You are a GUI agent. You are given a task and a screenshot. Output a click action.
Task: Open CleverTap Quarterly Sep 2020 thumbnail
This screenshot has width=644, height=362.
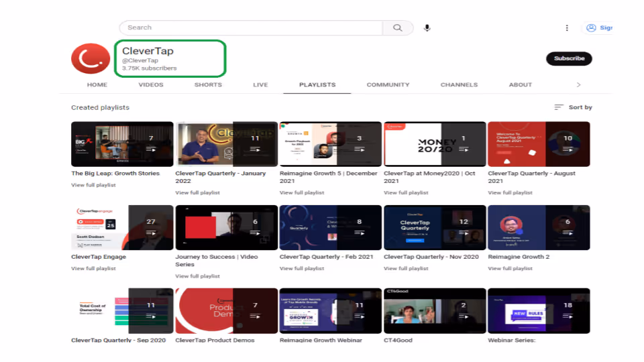(122, 310)
